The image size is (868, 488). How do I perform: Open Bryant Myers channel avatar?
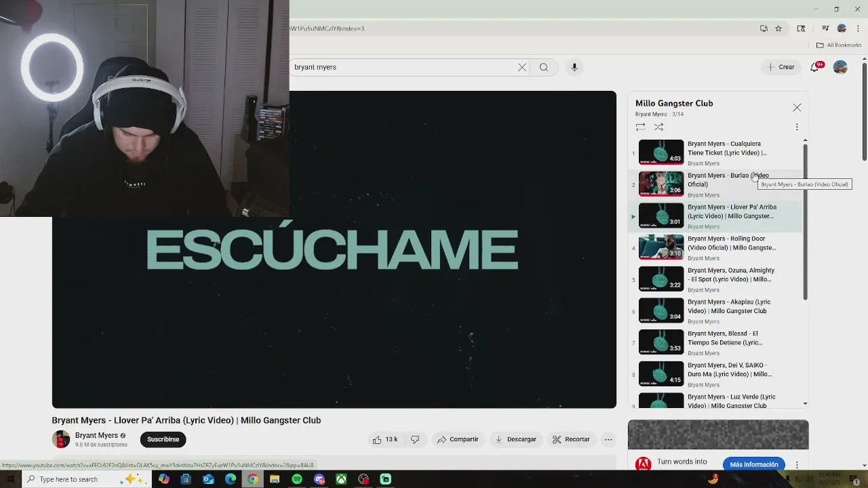61,439
